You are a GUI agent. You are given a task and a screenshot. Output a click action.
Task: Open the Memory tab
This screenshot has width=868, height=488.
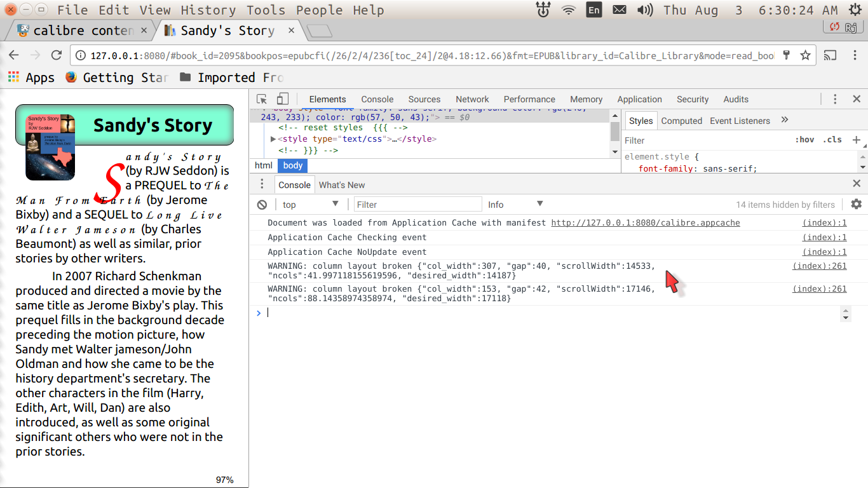coord(586,99)
